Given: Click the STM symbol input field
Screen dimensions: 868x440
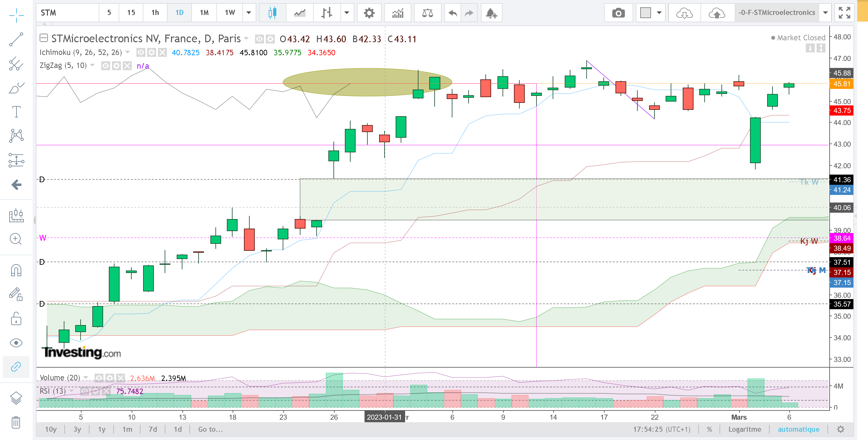Looking at the screenshot, I should coord(67,13).
